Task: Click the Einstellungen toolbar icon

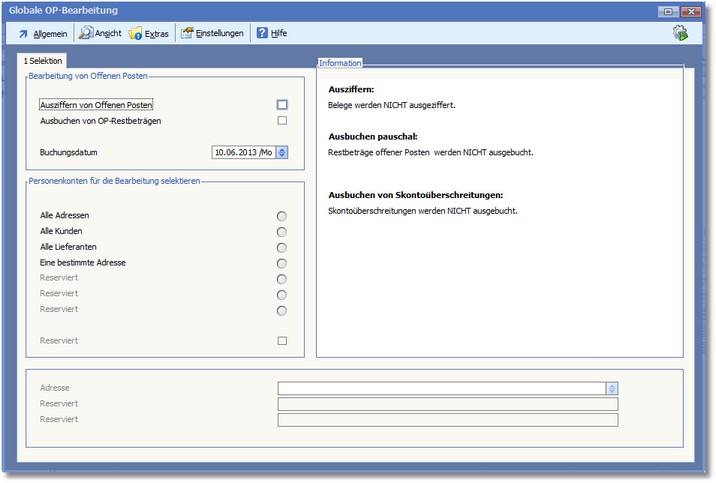Action: point(187,33)
